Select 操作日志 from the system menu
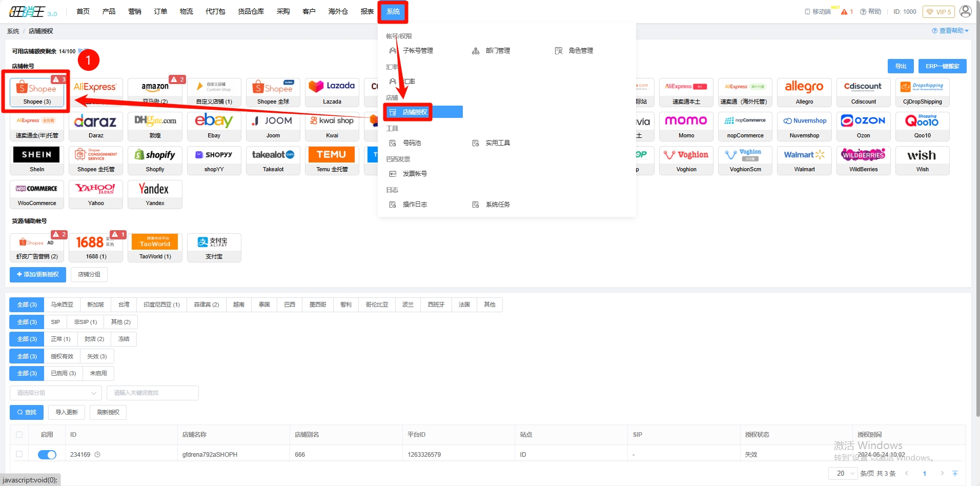 [x=414, y=205]
